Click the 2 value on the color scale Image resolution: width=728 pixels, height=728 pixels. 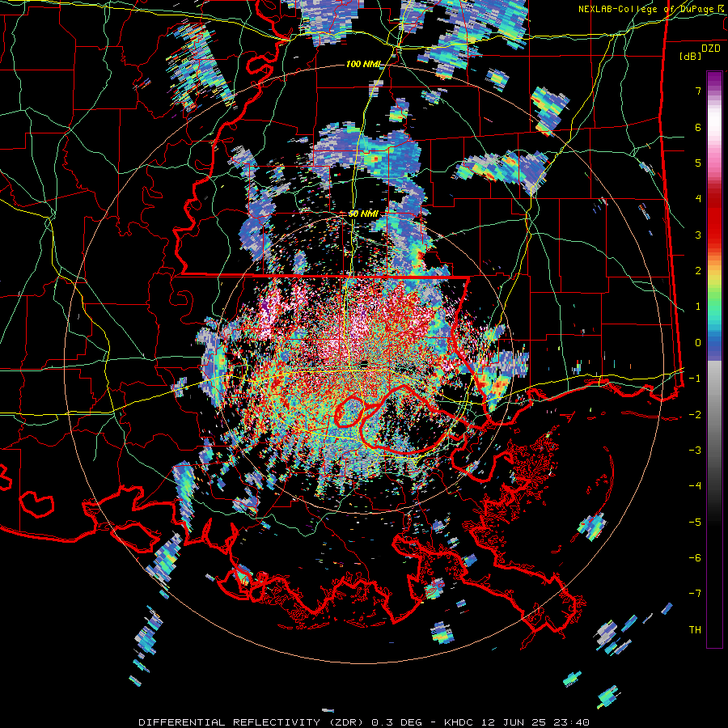click(x=698, y=271)
